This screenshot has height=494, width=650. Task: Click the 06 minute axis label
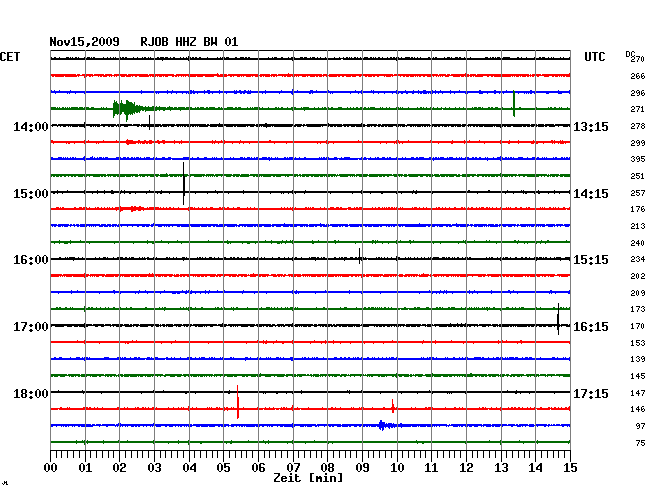tap(258, 467)
